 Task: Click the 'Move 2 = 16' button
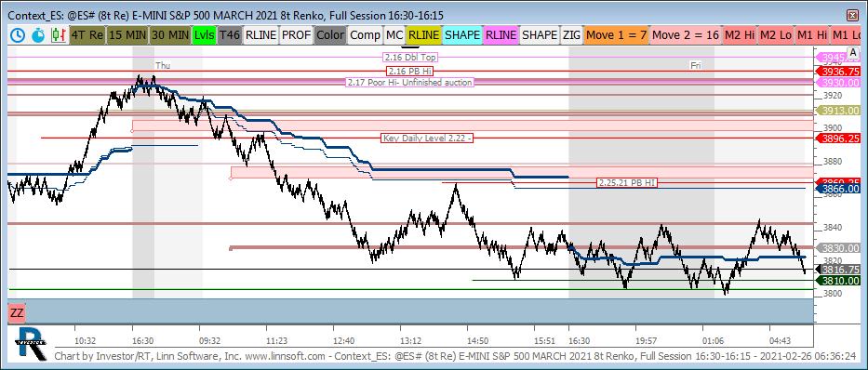pos(686,34)
